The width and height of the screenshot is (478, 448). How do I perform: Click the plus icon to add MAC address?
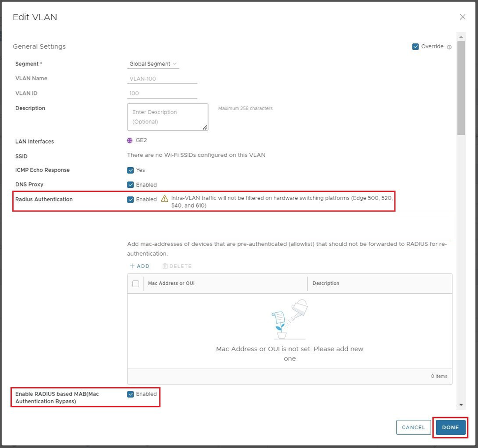[132, 266]
